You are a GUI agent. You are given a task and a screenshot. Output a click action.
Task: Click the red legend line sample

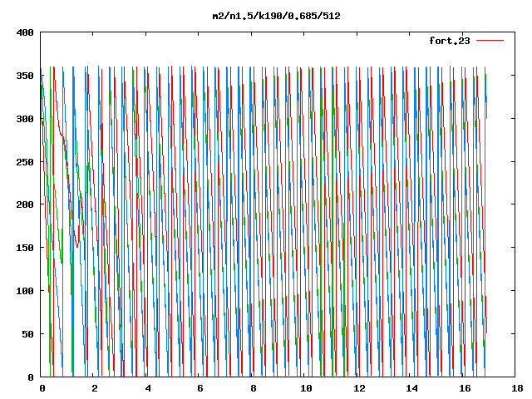[x=490, y=41]
